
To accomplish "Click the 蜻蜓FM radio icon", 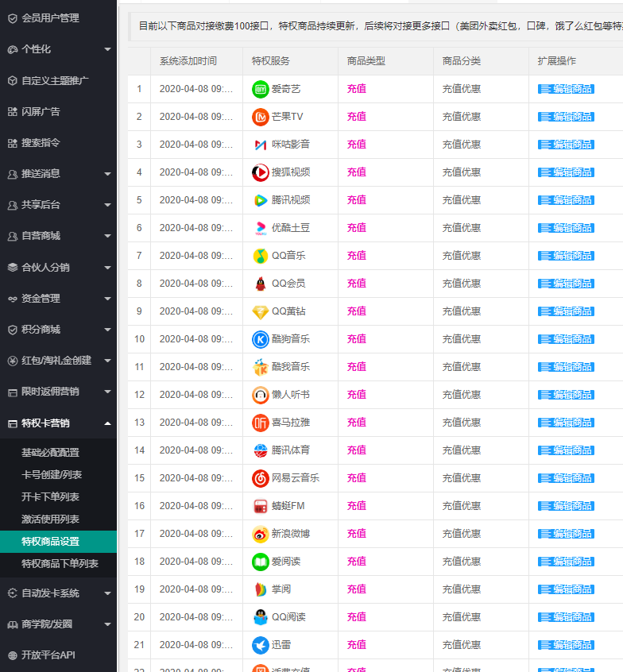I will coord(261,506).
